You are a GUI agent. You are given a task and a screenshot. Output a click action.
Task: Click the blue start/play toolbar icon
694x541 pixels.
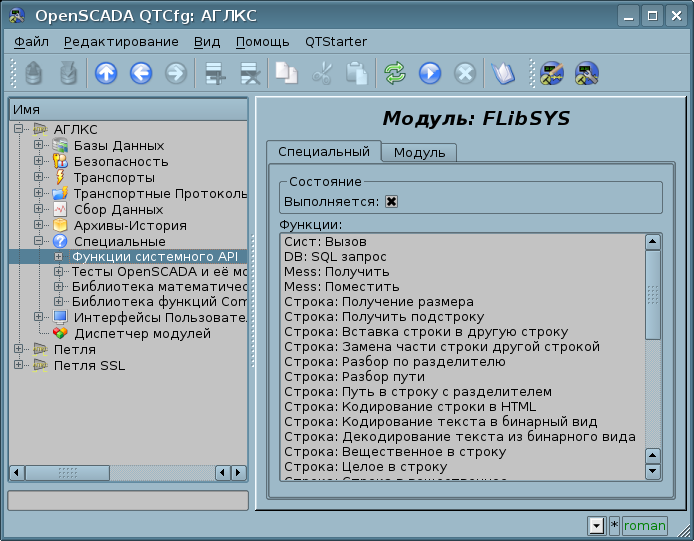click(x=430, y=73)
